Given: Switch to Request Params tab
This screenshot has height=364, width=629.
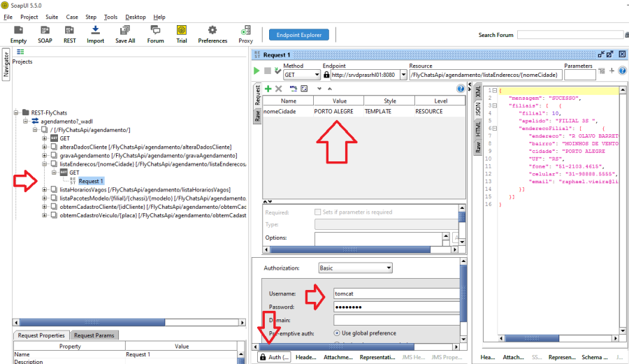Looking at the screenshot, I should (94, 335).
